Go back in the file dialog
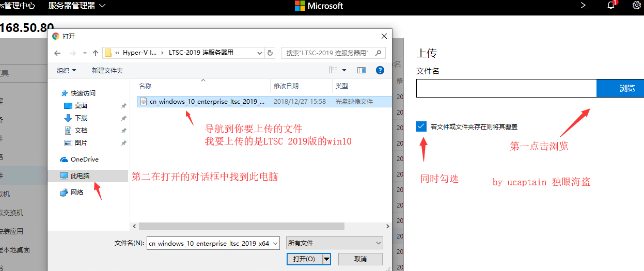This screenshot has width=644, height=271. click(x=57, y=53)
